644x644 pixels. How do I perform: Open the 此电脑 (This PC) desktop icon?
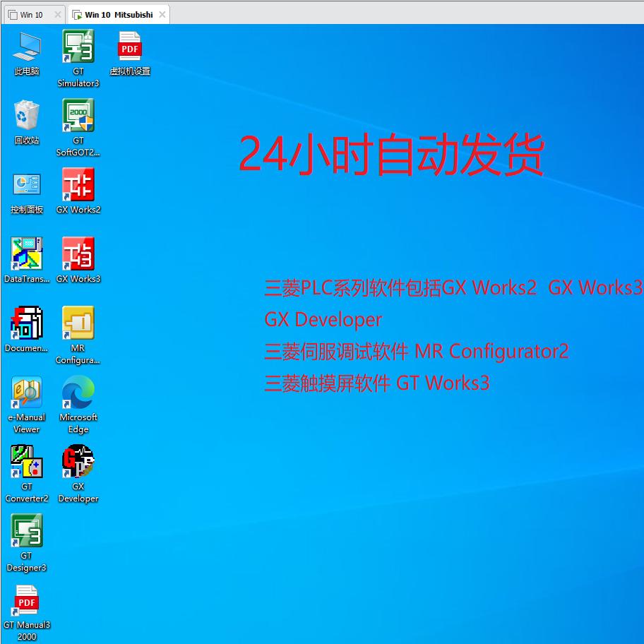(27, 54)
